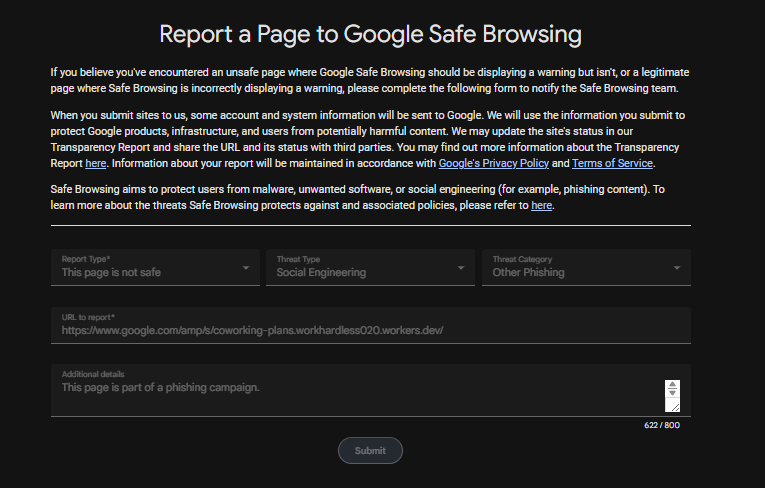765x488 pixels.
Task: Open the Threat Type dropdown
Action: (370, 267)
